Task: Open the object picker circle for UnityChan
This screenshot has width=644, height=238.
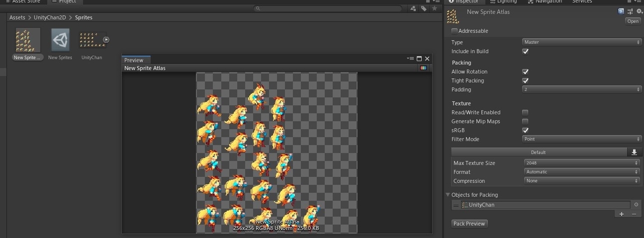Action: pos(636,205)
